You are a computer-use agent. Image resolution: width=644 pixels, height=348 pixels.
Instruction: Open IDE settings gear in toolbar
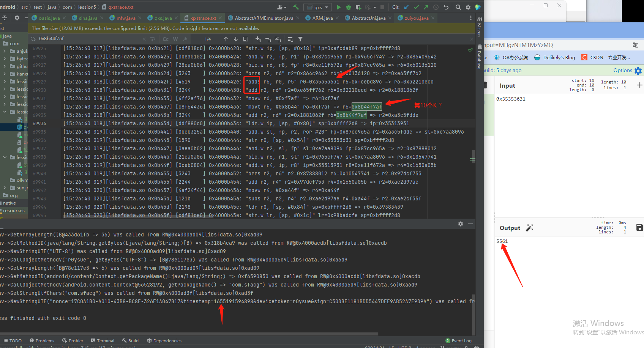tap(468, 7)
